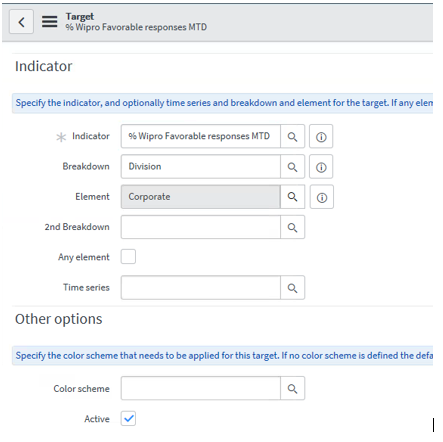443x442 pixels.
Task: Go back using the header arrow button
Action: pos(21,22)
